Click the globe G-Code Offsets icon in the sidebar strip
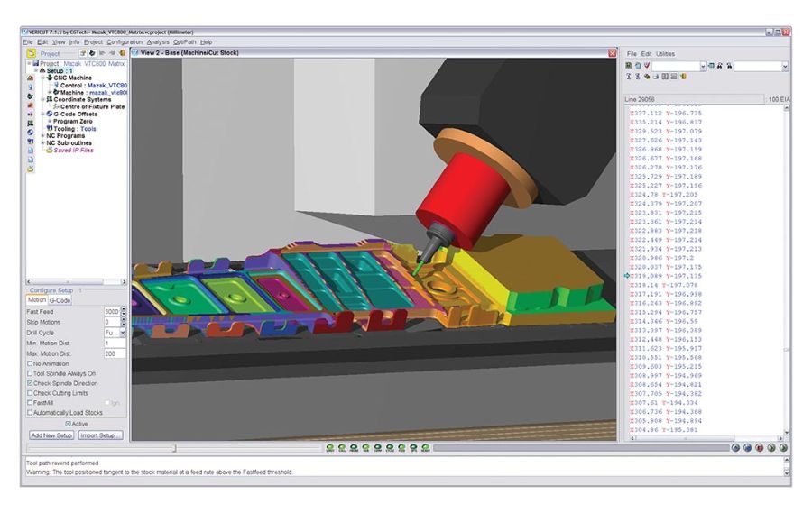The height and width of the screenshot is (513, 812). coord(31,132)
